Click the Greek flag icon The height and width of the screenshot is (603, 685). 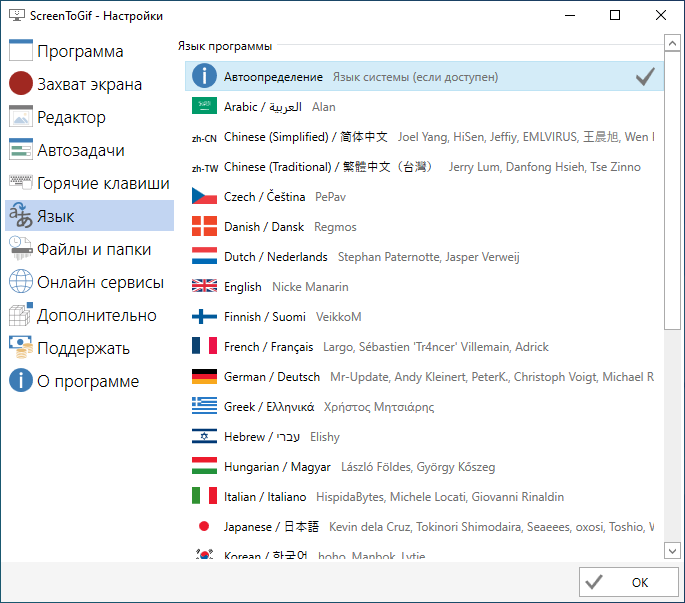(x=204, y=406)
